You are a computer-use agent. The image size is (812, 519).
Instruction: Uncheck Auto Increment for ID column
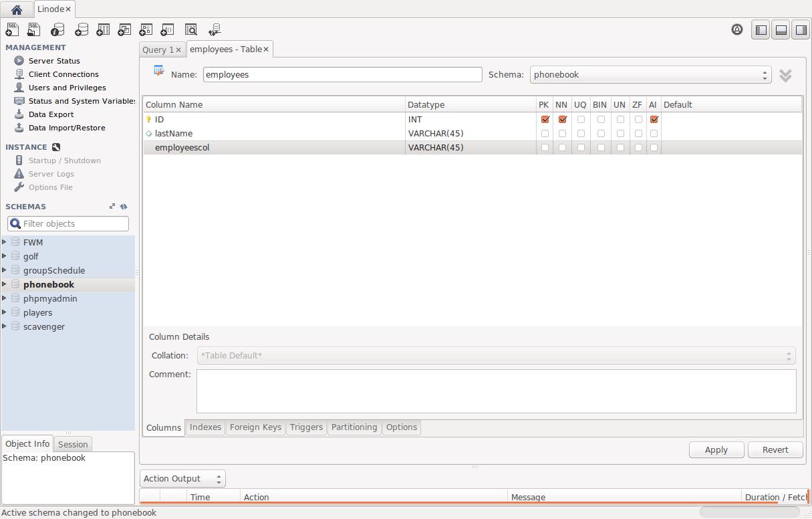654,119
